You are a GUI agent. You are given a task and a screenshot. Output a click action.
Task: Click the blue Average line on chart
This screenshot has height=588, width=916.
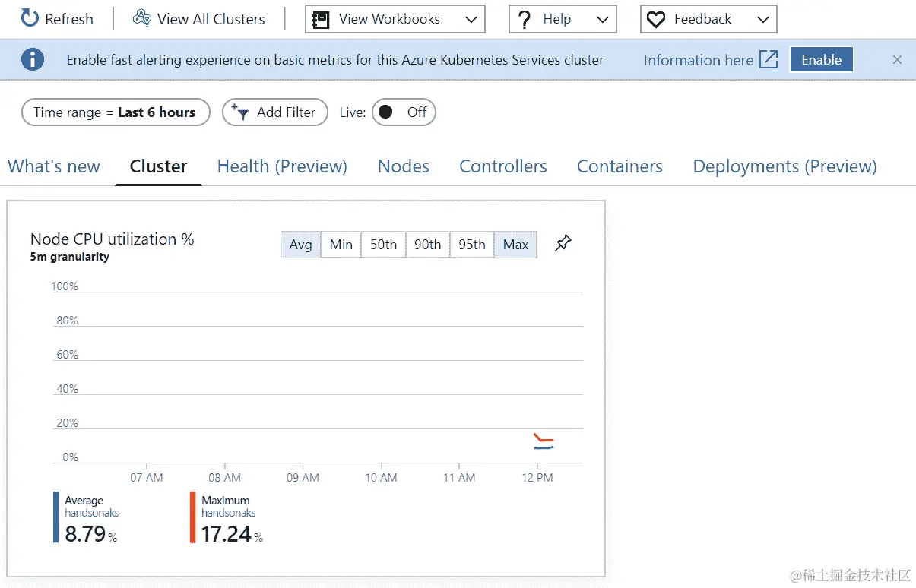point(544,447)
